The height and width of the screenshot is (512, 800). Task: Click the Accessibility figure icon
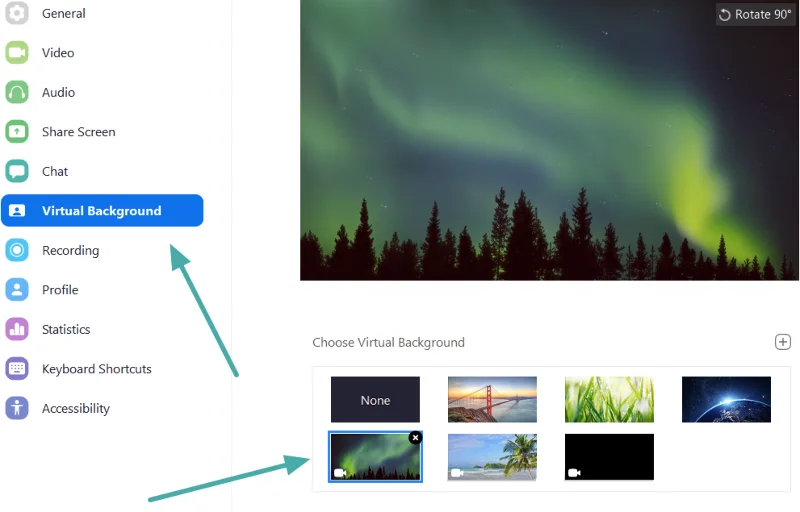(x=17, y=408)
